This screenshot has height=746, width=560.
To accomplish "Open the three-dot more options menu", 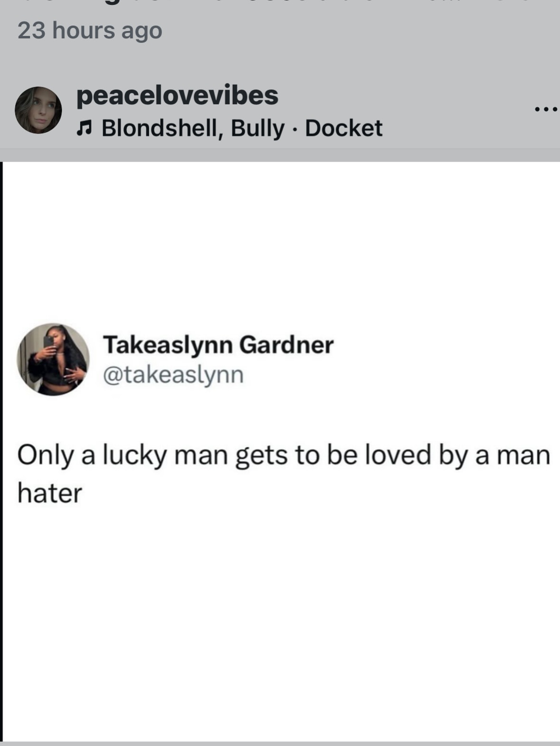I will coord(547,110).
